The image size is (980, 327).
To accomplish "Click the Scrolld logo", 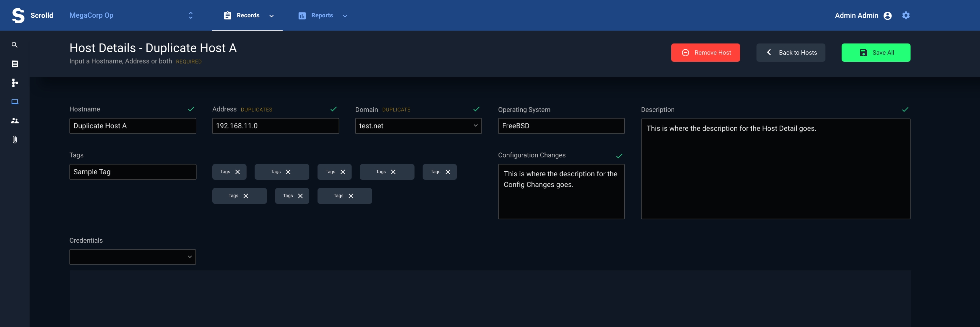I will (18, 15).
